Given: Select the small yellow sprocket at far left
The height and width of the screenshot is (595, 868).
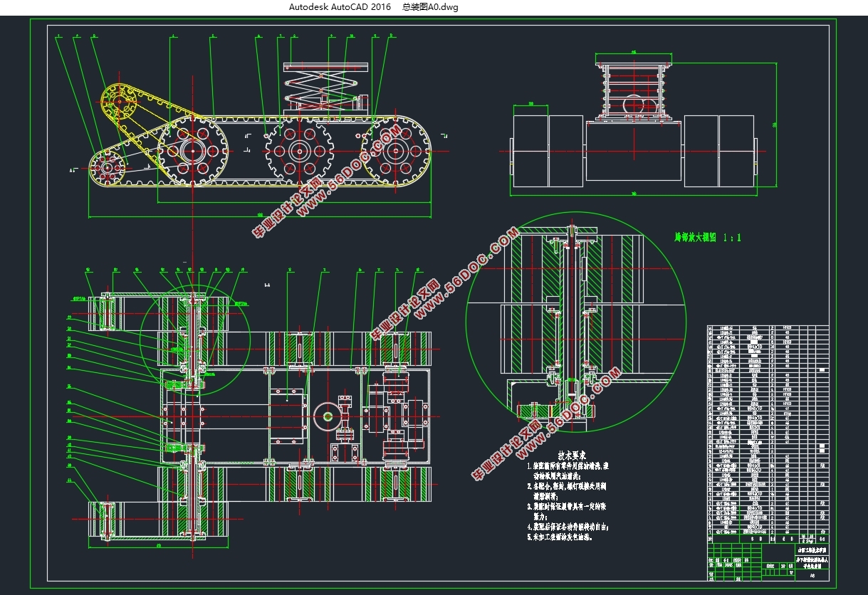Looking at the screenshot, I should [x=108, y=168].
